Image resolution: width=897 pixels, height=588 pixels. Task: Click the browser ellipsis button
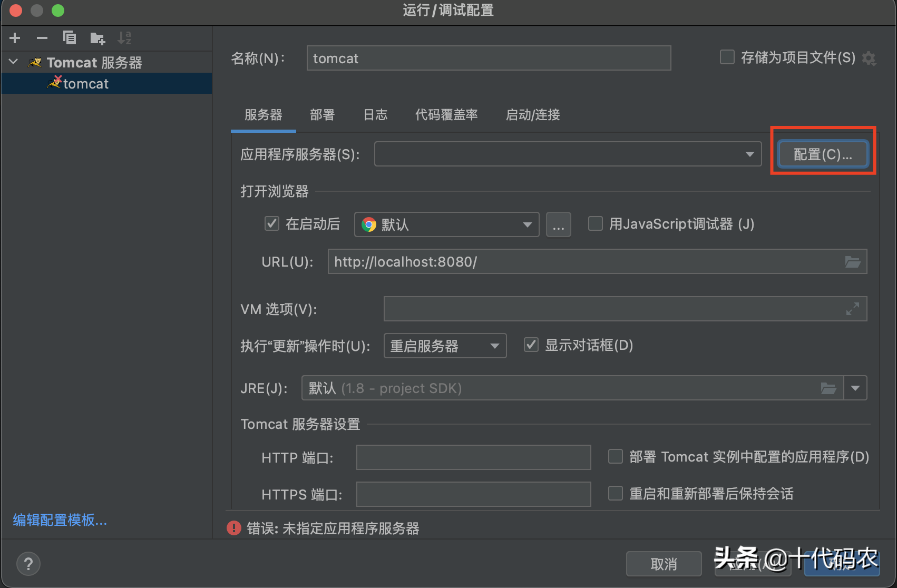pyautogui.click(x=559, y=224)
